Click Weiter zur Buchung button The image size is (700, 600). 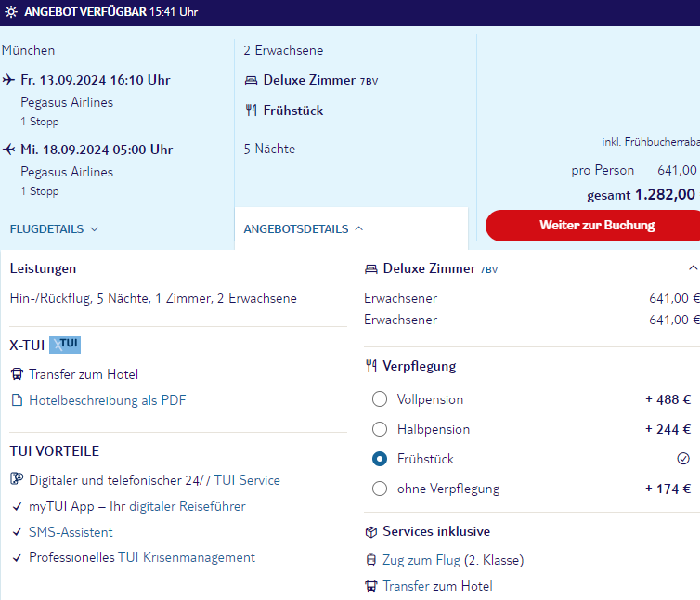tap(593, 226)
